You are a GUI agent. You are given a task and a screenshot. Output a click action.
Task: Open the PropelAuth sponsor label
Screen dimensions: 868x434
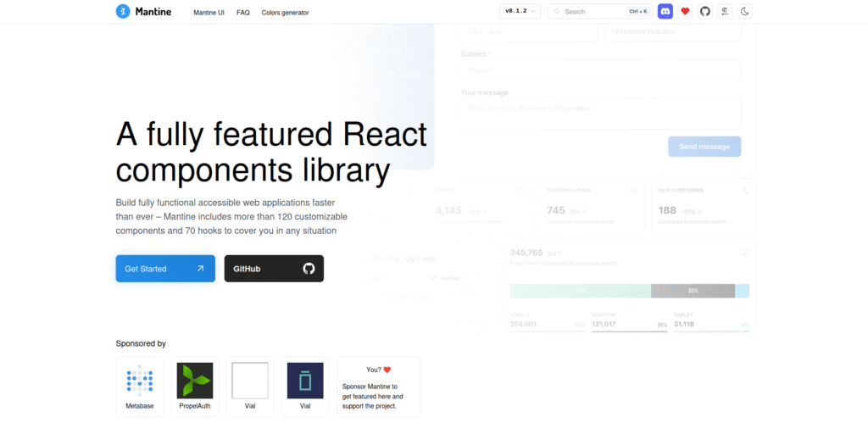pos(195,406)
